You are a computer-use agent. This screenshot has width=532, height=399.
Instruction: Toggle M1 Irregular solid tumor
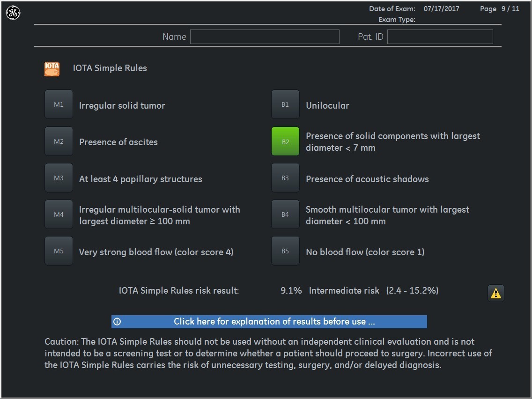(x=59, y=104)
